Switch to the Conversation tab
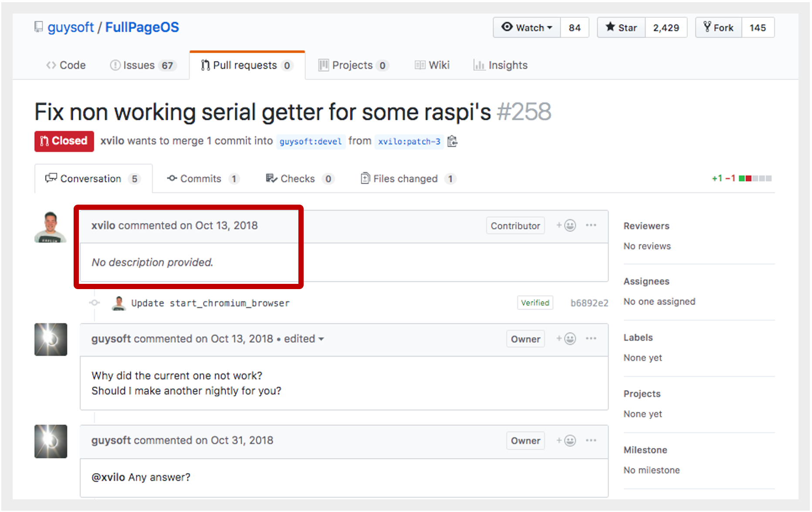Image resolution: width=812 pixels, height=512 pixels. click(93, 179)
